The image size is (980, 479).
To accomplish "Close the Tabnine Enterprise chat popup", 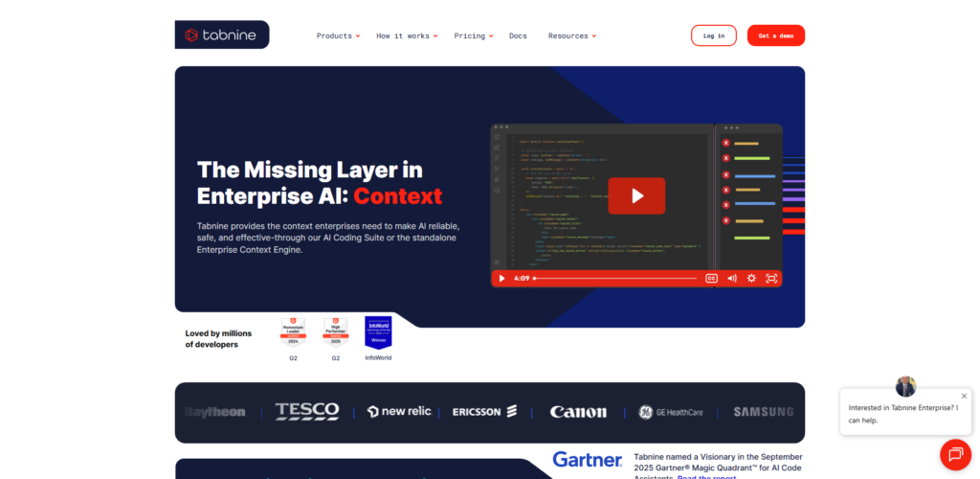I will [x=964, y=396].
